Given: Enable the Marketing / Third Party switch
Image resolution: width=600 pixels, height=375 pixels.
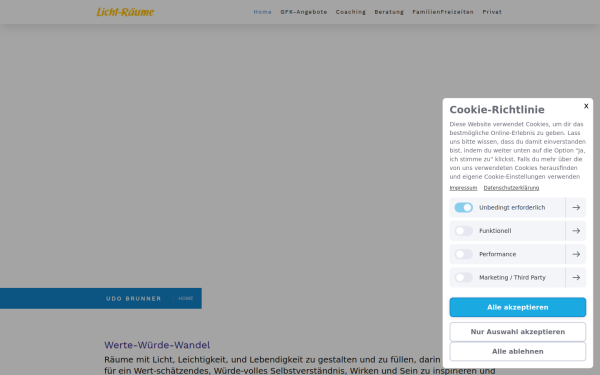Looking at the screenshot, I should (x=463, y=277).
